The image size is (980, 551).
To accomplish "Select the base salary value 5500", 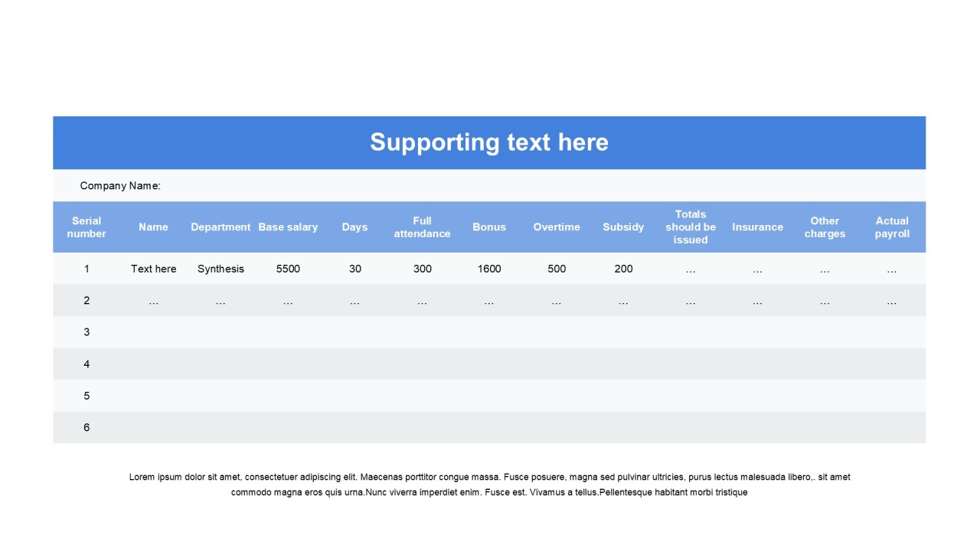I will pyautogui.click(x=288, y=269).
